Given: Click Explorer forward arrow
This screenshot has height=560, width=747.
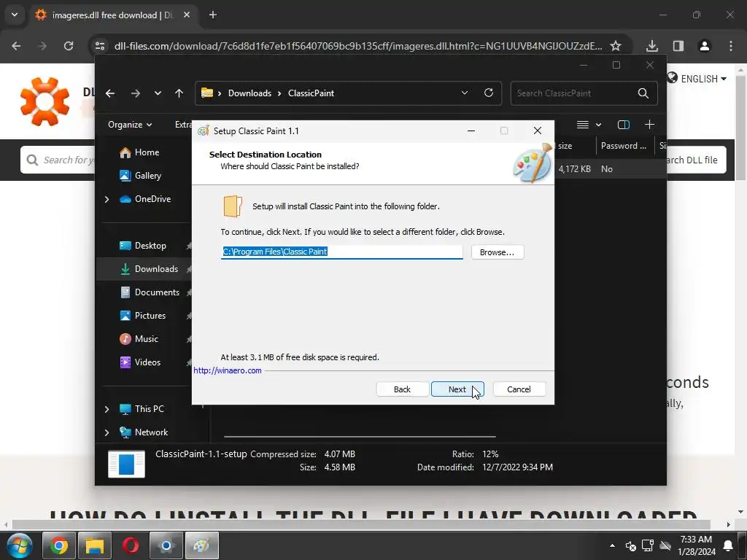Looking at the screenshot, I should pos(135,93).
